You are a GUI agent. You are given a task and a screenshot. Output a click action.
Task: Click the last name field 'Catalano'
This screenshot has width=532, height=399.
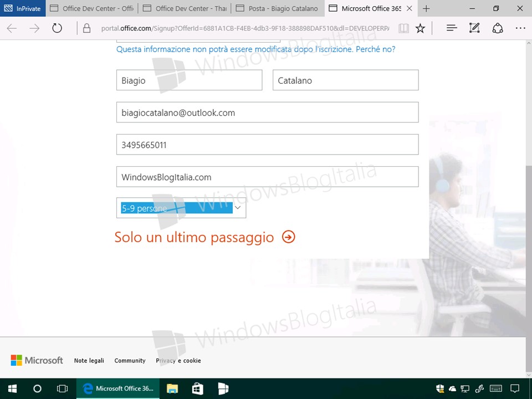coord(345,80)
